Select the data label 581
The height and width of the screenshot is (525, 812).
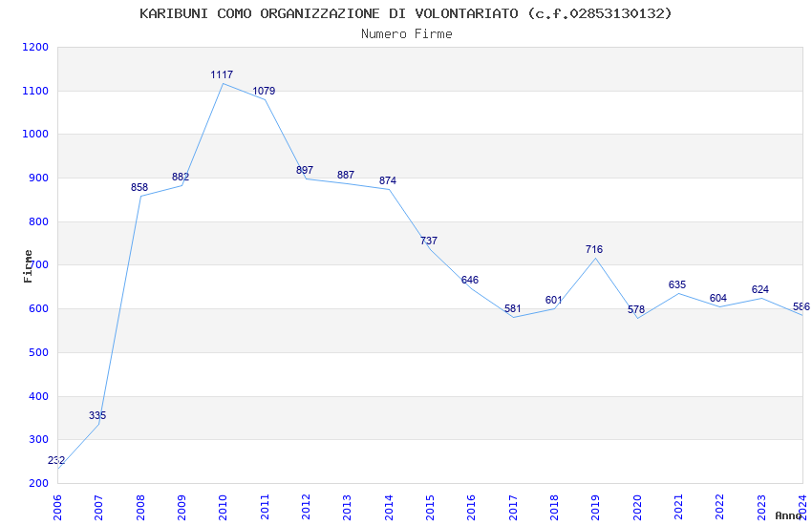pos(513,308)
